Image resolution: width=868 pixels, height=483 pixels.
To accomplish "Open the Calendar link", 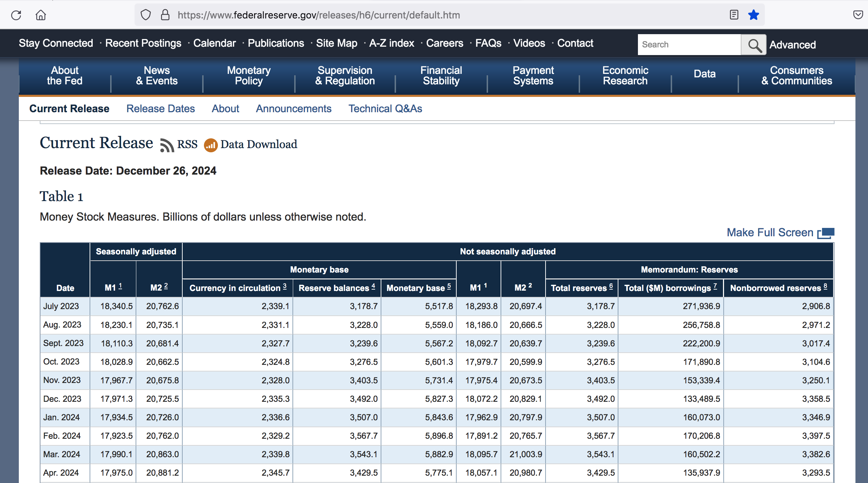I will [215, 43].
